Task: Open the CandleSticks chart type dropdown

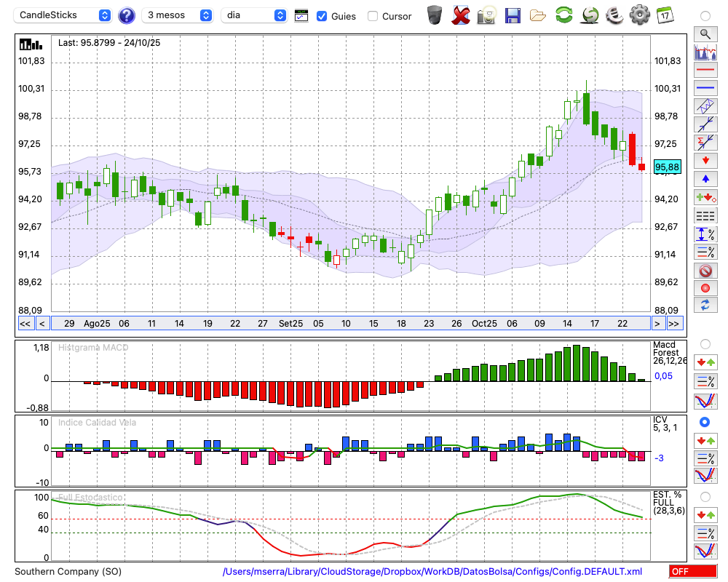Action: coord(64,15)
